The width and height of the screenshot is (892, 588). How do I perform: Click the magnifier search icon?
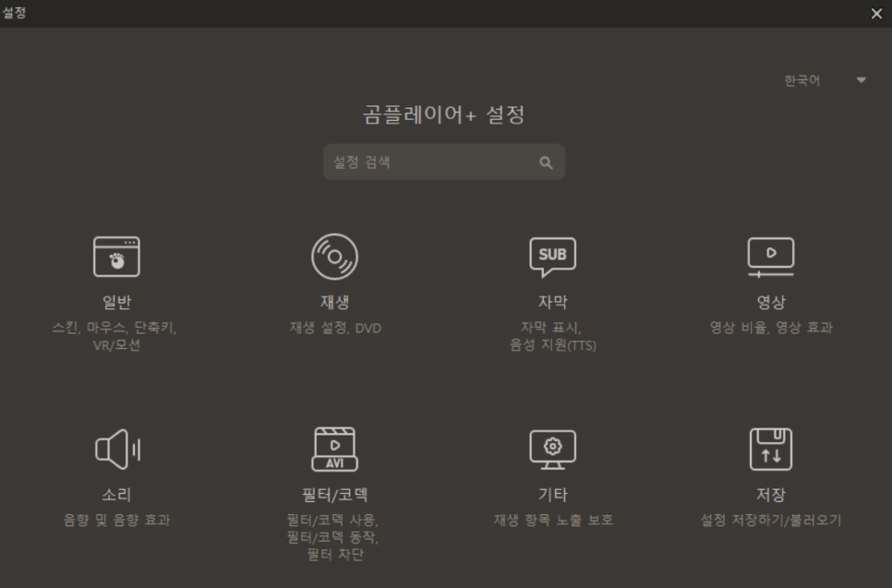(x=546, y=163)
